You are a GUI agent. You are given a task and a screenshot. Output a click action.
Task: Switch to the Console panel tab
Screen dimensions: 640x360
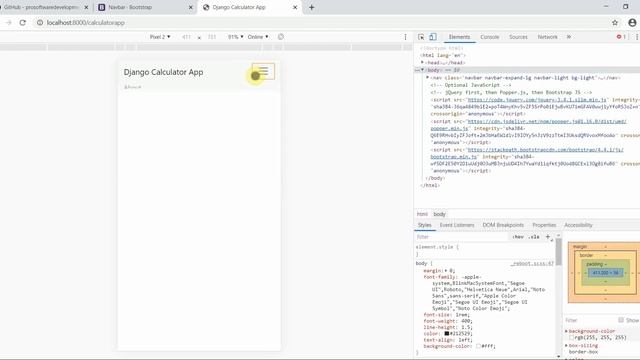(x=489, y=37)
